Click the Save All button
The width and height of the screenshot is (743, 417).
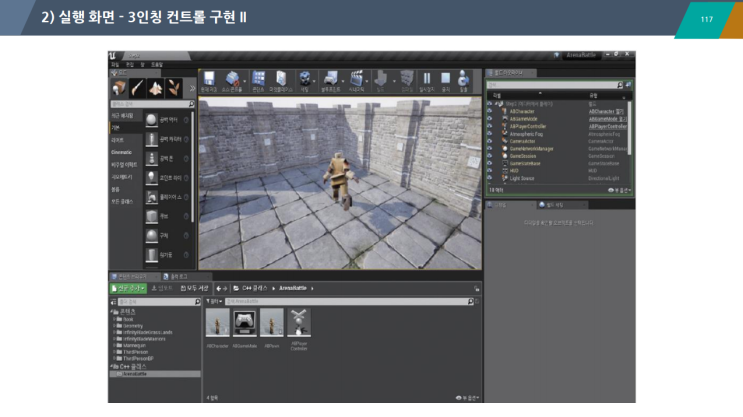pos(195,288)
